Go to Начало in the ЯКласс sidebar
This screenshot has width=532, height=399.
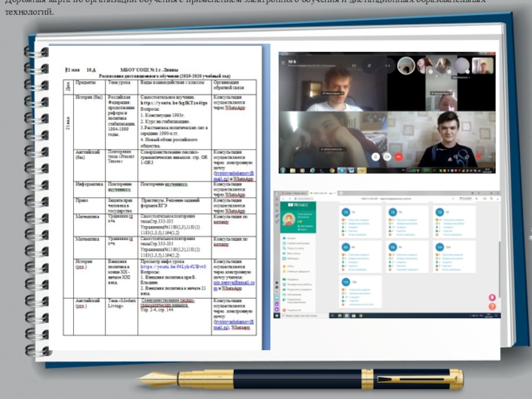pyautogui.click(x=289, y=238)
